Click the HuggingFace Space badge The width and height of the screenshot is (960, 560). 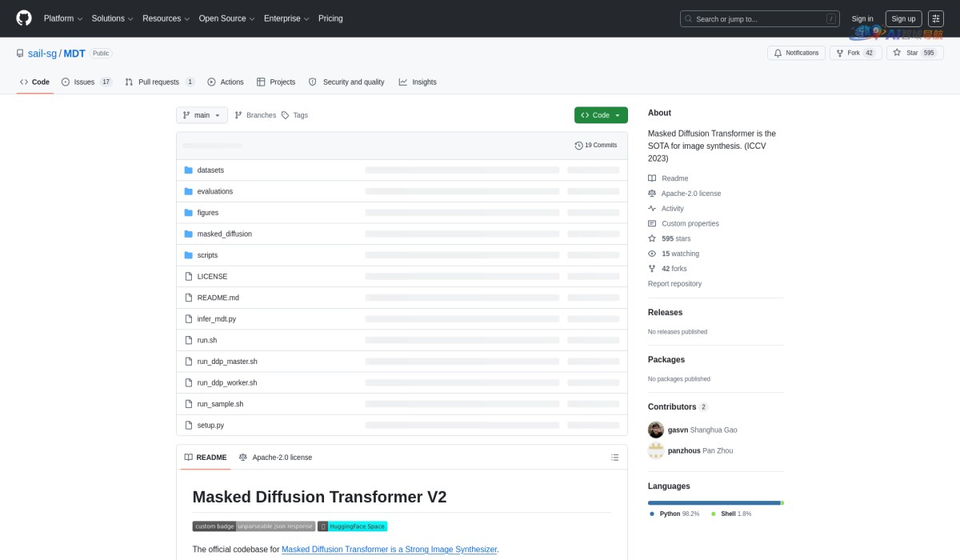tap(353, 526)
